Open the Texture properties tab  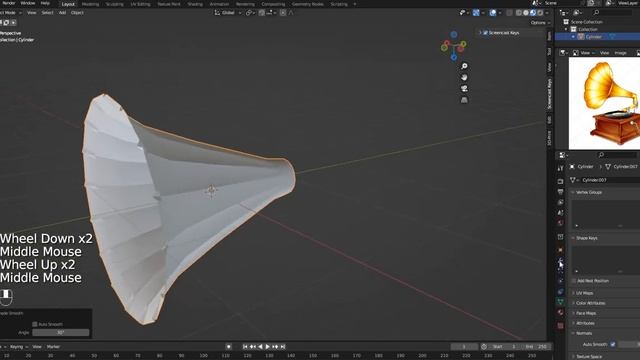pos(560,326)
